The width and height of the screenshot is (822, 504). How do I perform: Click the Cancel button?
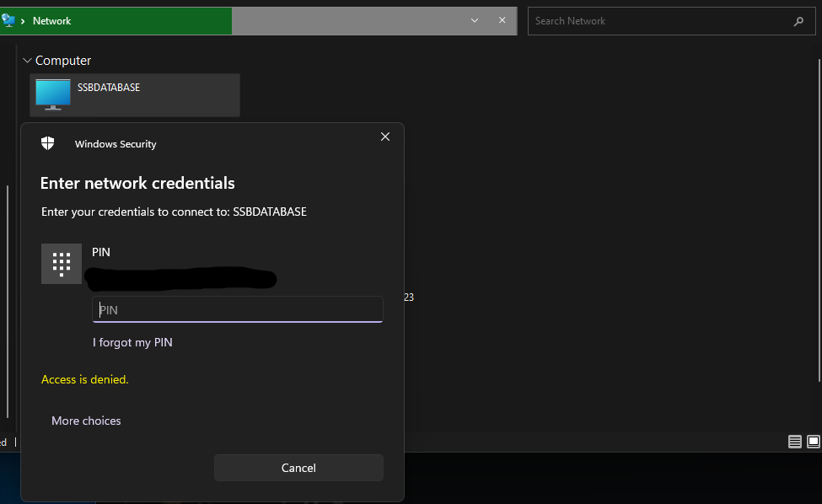pos(298,468)
